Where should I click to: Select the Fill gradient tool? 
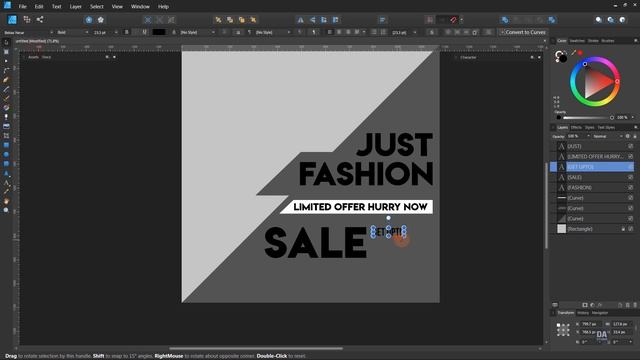[6, 108]
